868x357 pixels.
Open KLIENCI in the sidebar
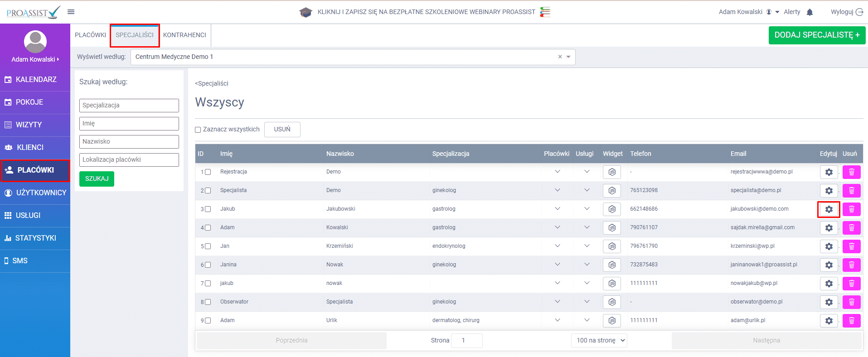click(x=35, y=148)
